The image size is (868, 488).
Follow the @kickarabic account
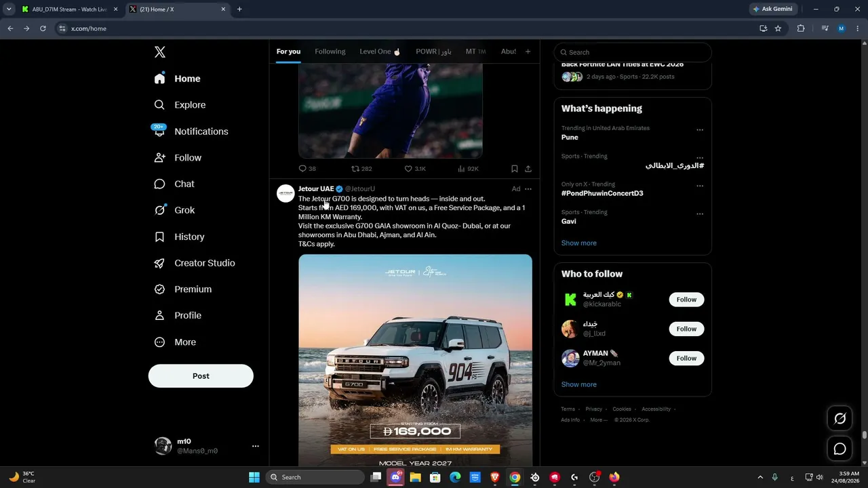(686, 300)
